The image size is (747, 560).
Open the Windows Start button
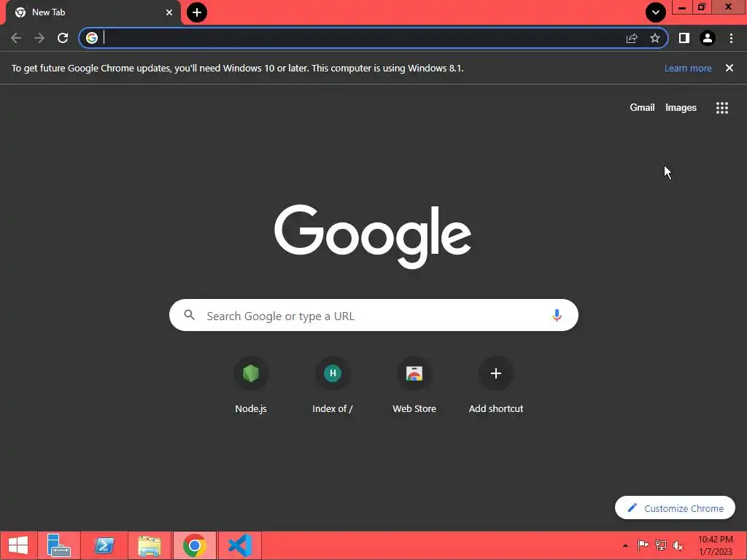(18, 545)
